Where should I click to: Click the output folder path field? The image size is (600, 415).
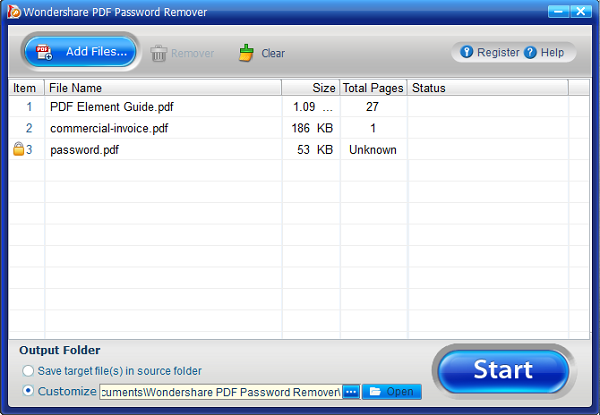[x=220, y=391]
